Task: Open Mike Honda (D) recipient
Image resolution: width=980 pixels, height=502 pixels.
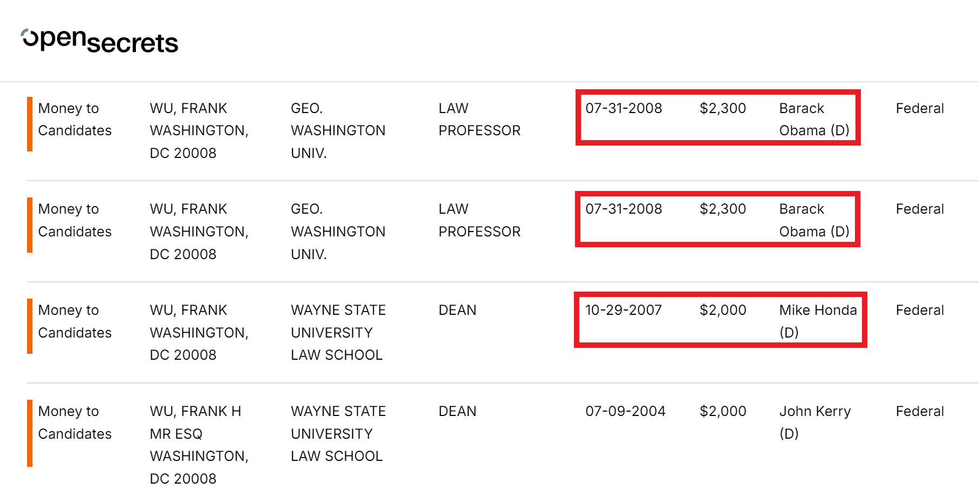Action: [x=818, y=321]
